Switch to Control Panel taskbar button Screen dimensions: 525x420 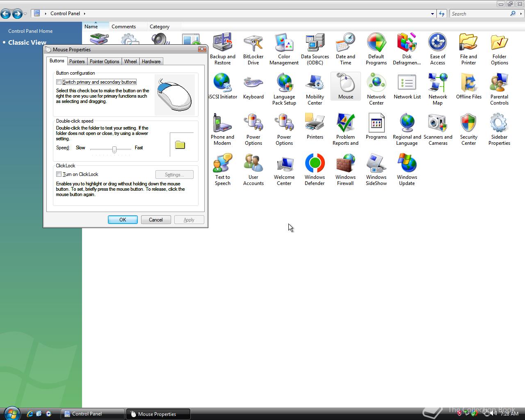click(93, 414)
